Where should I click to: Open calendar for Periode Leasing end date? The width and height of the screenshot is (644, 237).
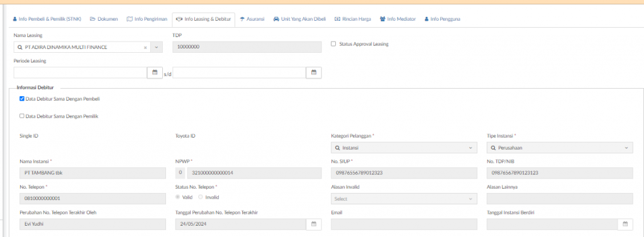[314, 73]
